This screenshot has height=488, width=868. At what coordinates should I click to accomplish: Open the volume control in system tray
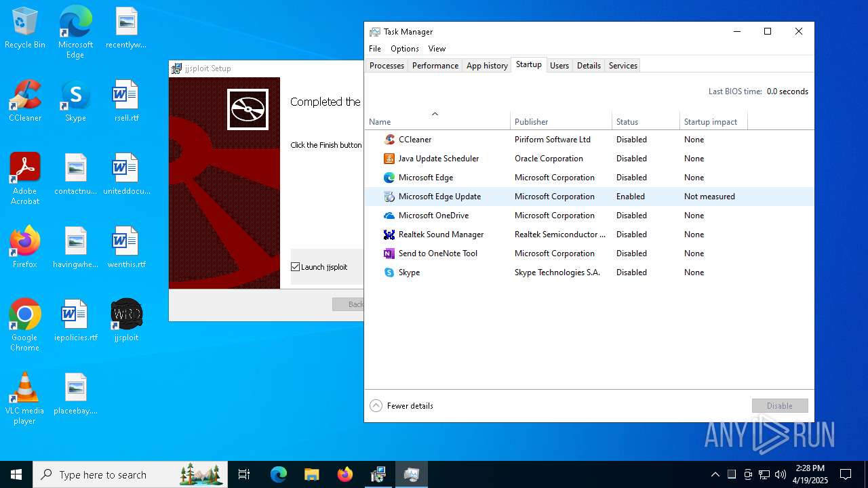(781, 474)
